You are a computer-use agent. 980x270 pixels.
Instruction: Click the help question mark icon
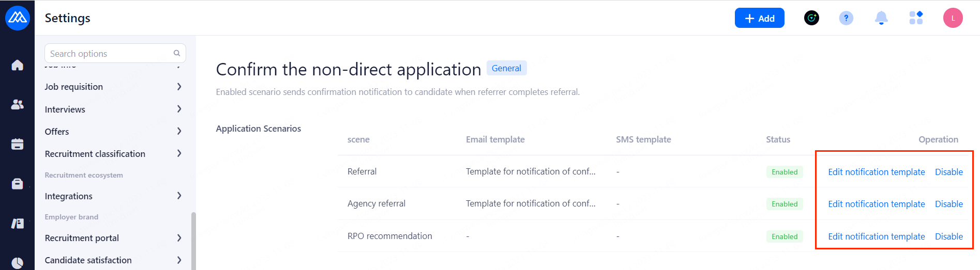click(846, 18)
